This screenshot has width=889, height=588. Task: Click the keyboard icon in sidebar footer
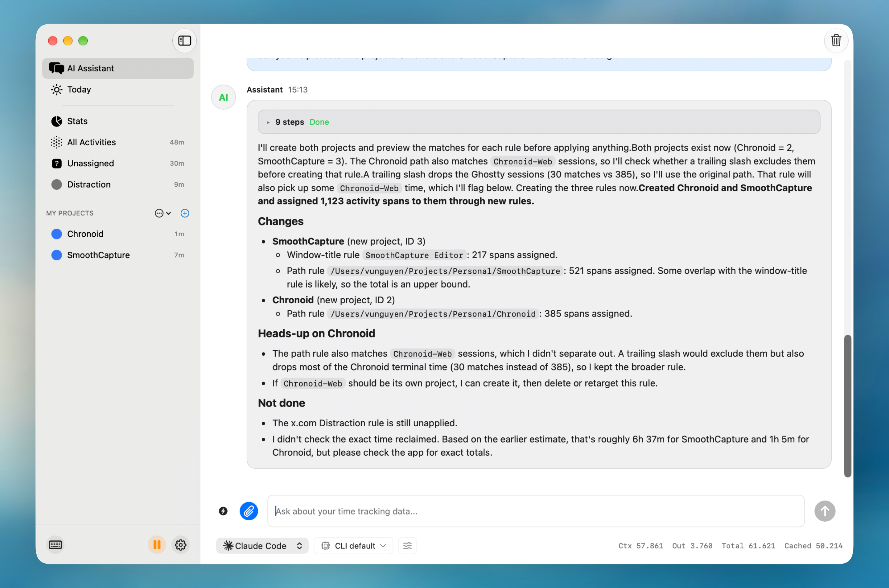56,545
